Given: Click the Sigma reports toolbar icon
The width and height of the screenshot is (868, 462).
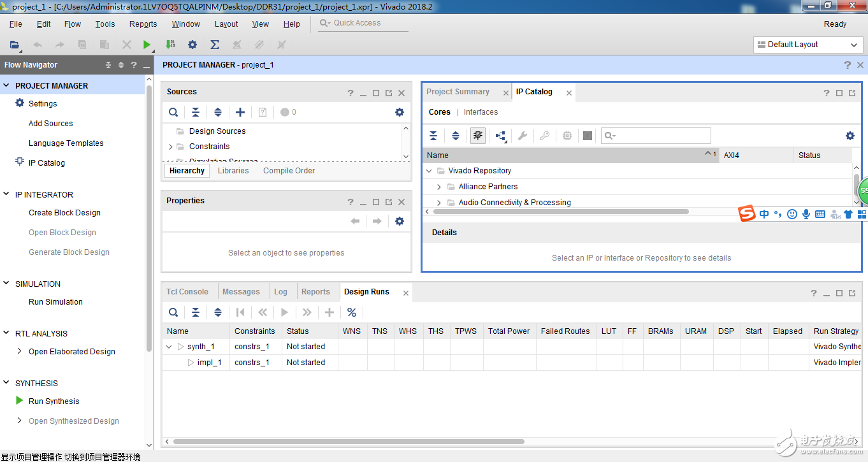Looking at the screenshot, I should (215, 45).
